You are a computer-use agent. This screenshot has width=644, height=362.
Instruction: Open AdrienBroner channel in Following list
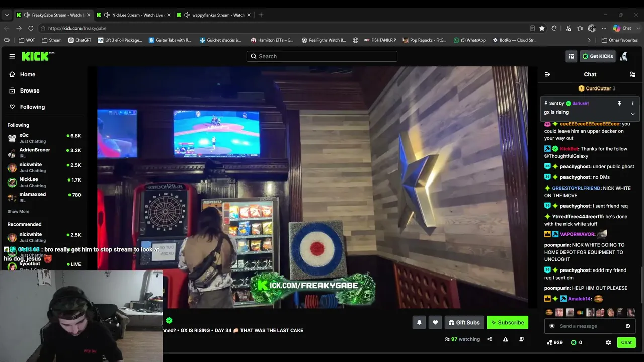[44, 153]
